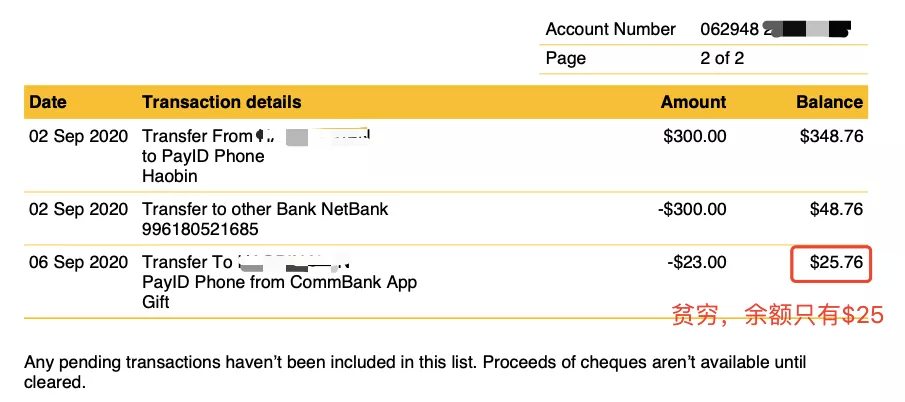The image size is (905, 402).
Task: Click the Transaction details column header
Action: (x=222, y=102)
